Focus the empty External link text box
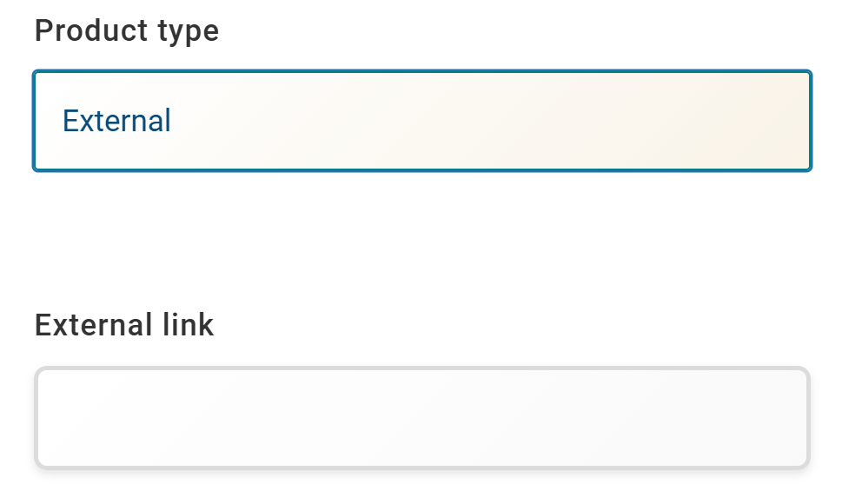 422,418
